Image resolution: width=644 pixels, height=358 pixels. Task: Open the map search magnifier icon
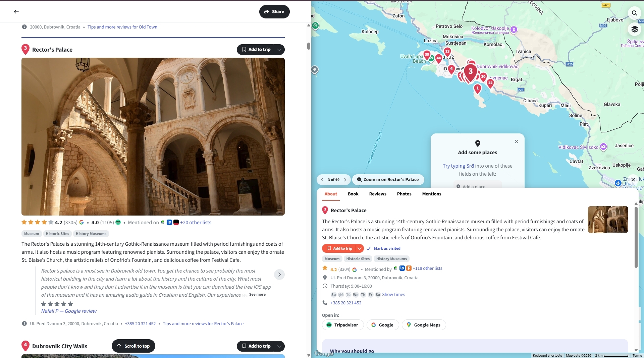coord(634,13)
